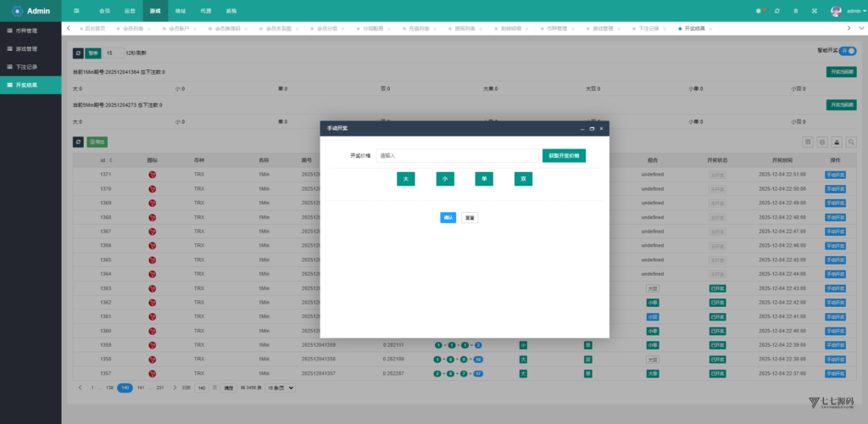Open 下注记录 in the sidebar
The width and height of the screenshot is (868, 424).
pos(31,67)
